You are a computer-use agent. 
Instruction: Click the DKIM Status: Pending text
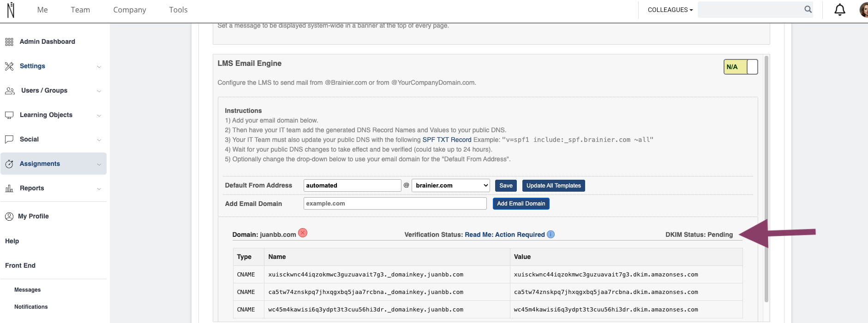[699, 235]
